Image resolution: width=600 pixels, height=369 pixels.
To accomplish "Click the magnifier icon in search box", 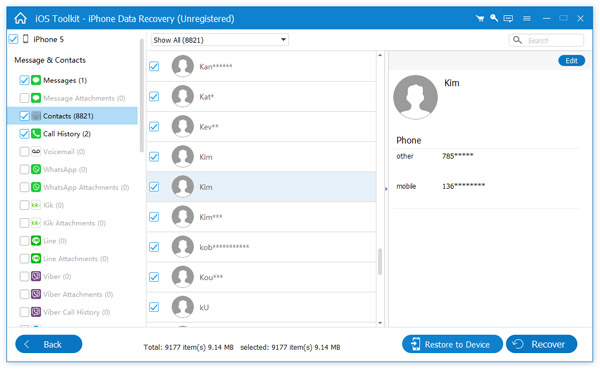I will (517, 40).
